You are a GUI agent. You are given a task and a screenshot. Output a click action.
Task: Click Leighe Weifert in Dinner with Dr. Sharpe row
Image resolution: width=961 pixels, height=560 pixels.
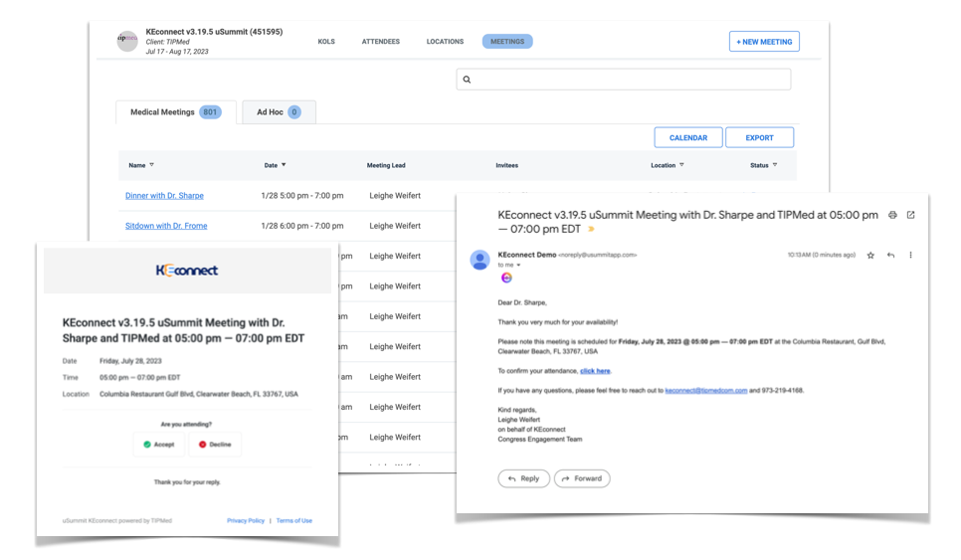click(395, 195)
